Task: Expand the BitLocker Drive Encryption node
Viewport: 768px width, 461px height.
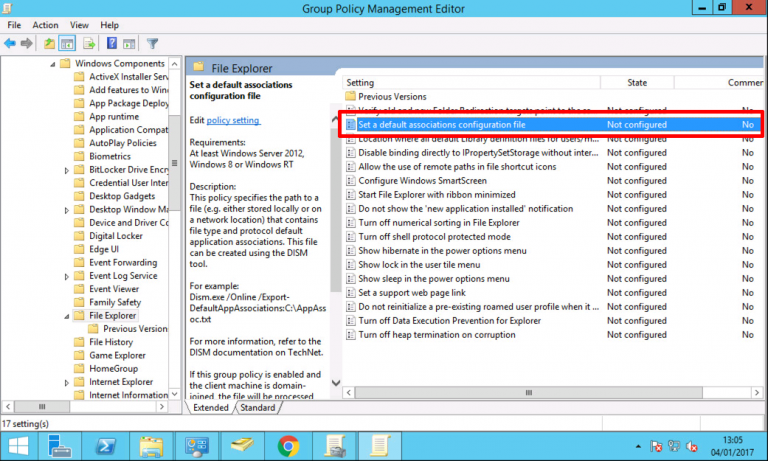Action: [67, 170]
